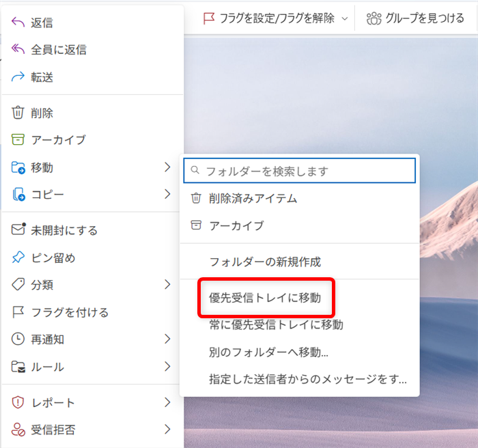This screenshot has height=448, width=478.
Task: Open the フラグを設定/フラグを解除 dropdown arrow
Action: pos(344,18)
